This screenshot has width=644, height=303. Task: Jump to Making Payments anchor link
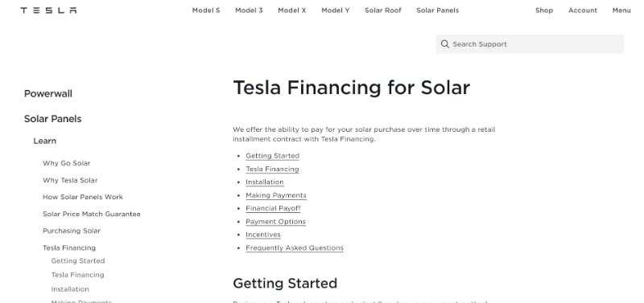(x=276, y=195)
